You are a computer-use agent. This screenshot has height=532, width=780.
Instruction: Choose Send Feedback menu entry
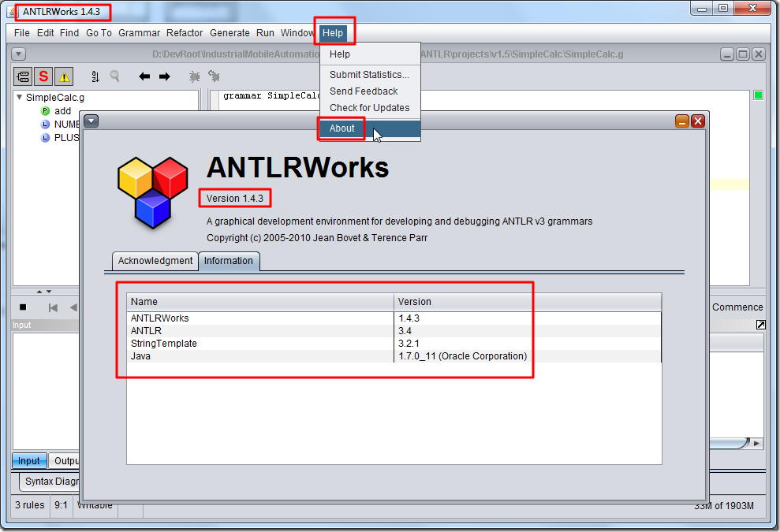tap(370, 91)
